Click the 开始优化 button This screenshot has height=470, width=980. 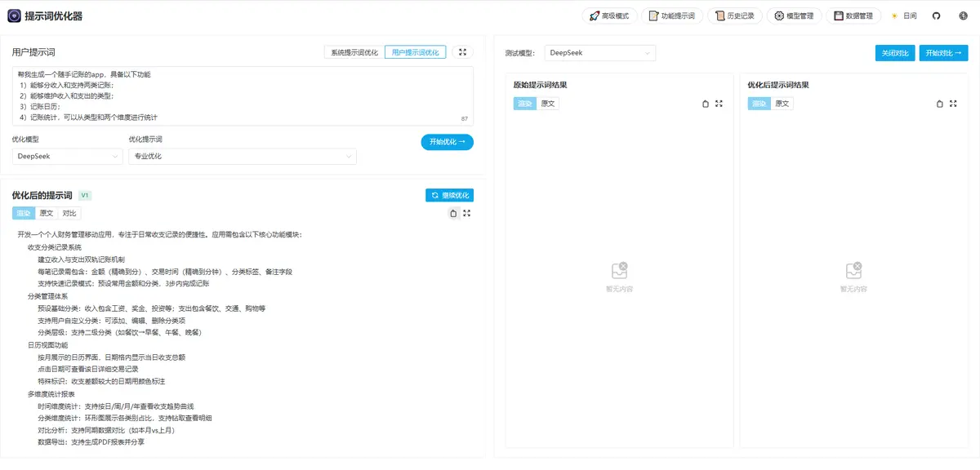(x=448, y=142)
